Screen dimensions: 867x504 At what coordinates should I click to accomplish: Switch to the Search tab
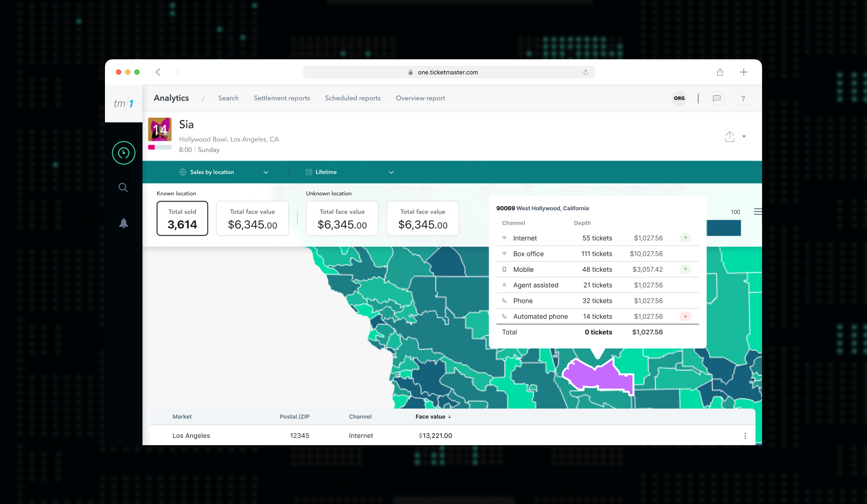[x=228, y=98]
